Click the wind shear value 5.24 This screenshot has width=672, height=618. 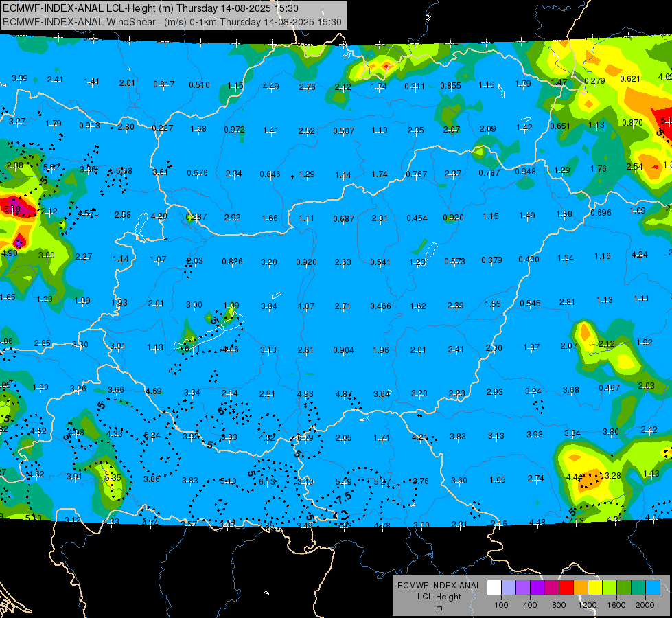coord(152,435)
